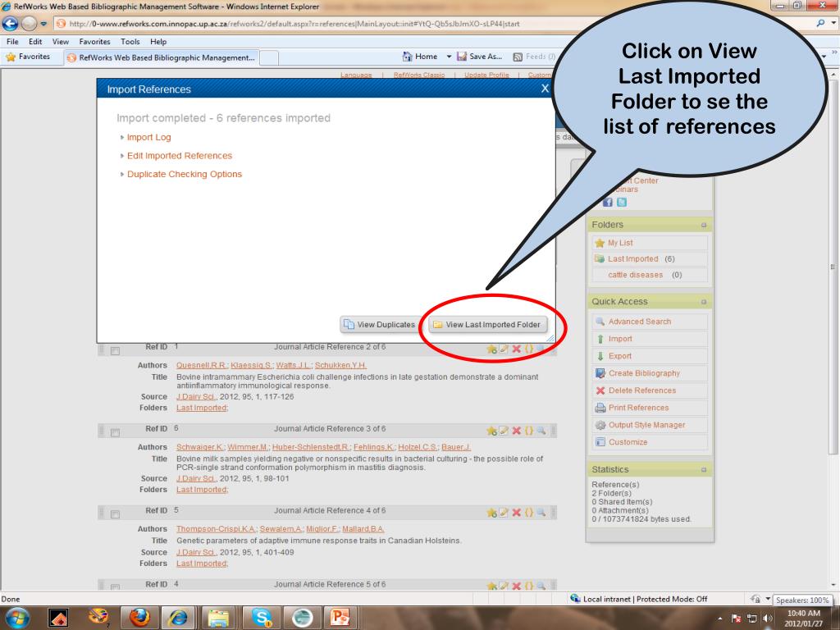Collapse the Statistics panel
This screenshot has height=630, width=840.
click(x=704, y=470)
